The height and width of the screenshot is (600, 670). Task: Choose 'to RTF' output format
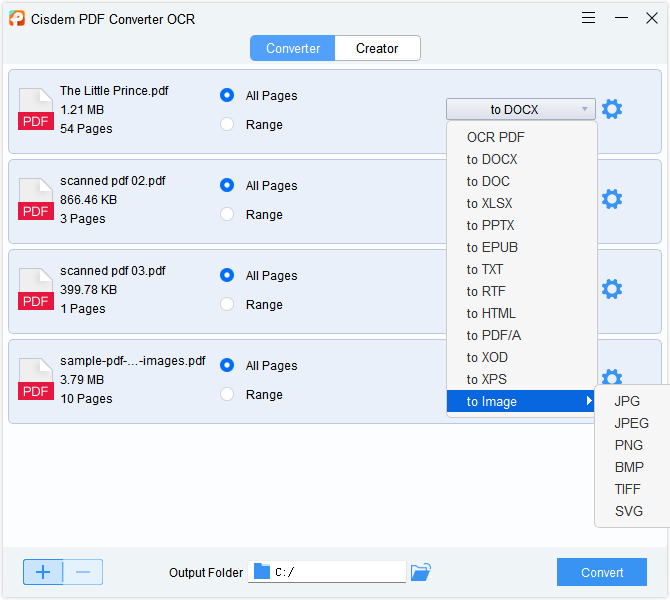tap(521, 291)
